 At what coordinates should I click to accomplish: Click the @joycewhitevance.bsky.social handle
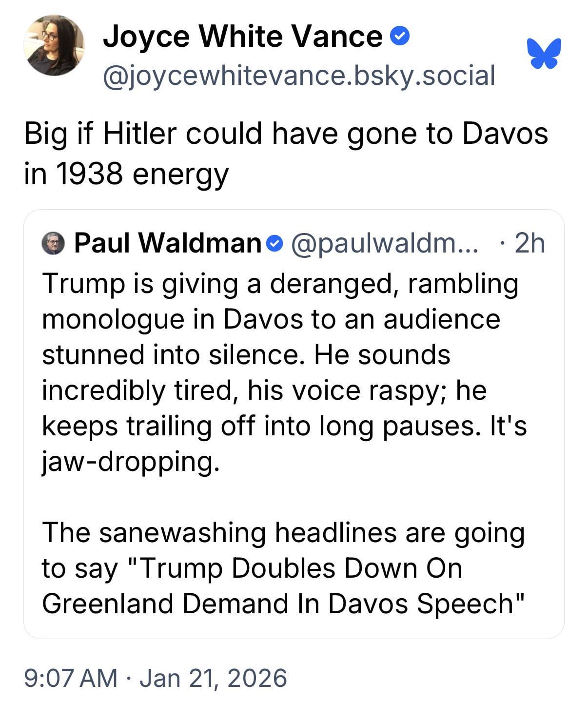point(298,76)
